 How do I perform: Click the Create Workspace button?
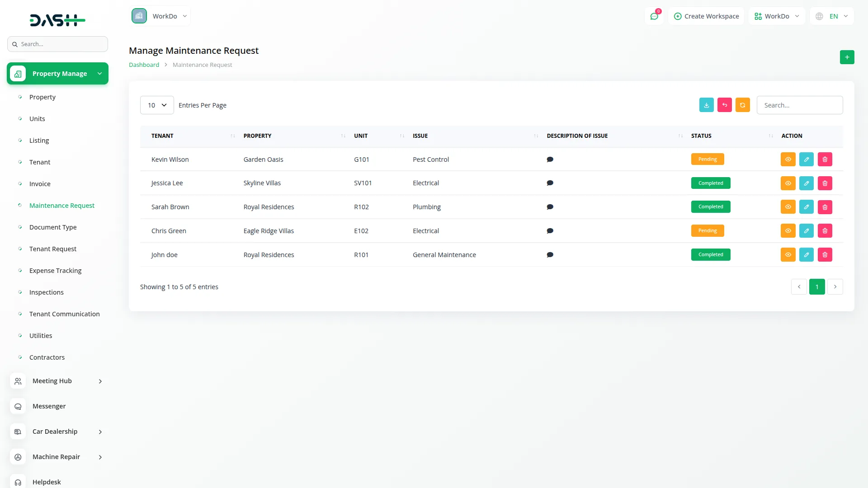tap(706, 16)
